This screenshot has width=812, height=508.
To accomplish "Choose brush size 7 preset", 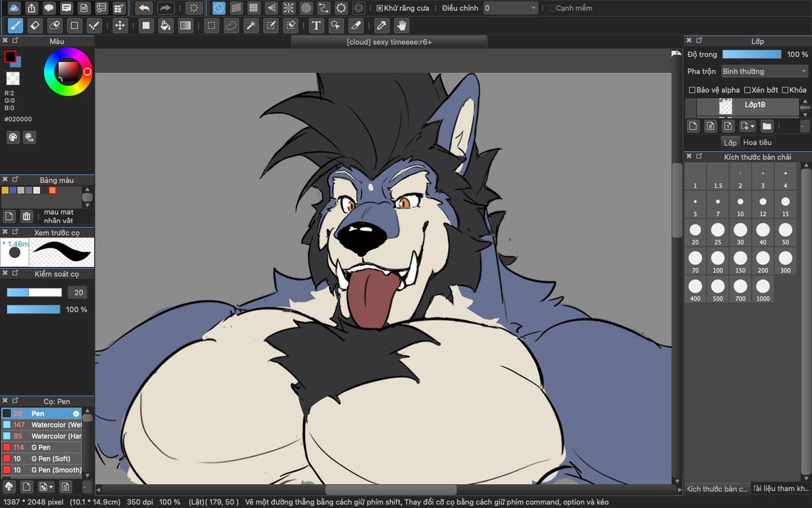I will (x=718, y=205).
